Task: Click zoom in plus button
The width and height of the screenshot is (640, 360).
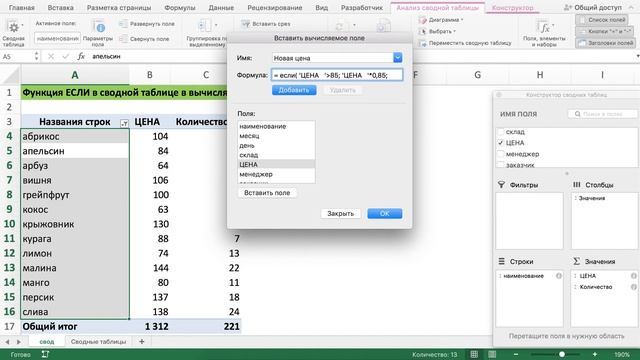Action: (x=595, y=354)
